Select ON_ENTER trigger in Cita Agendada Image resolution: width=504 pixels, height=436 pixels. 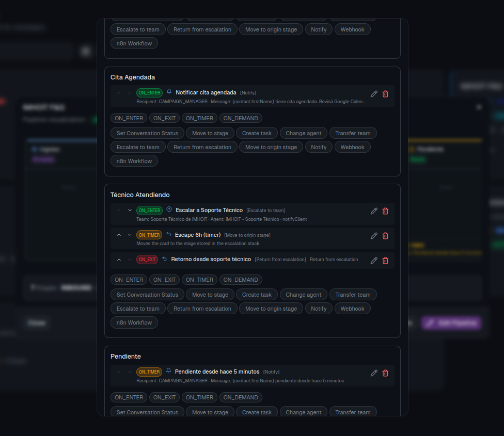(x=129, y=118)
